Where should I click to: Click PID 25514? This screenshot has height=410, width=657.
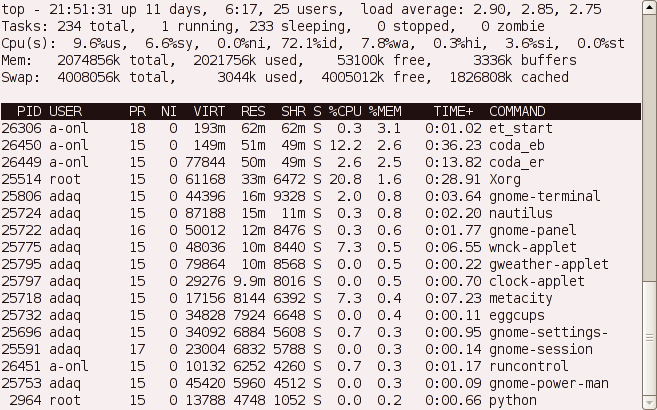point(21,180)
